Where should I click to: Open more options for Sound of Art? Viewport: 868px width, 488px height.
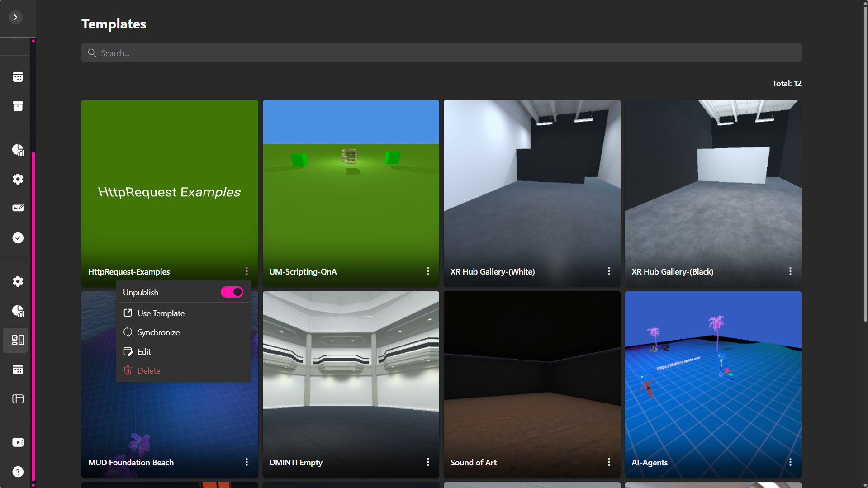609,462
